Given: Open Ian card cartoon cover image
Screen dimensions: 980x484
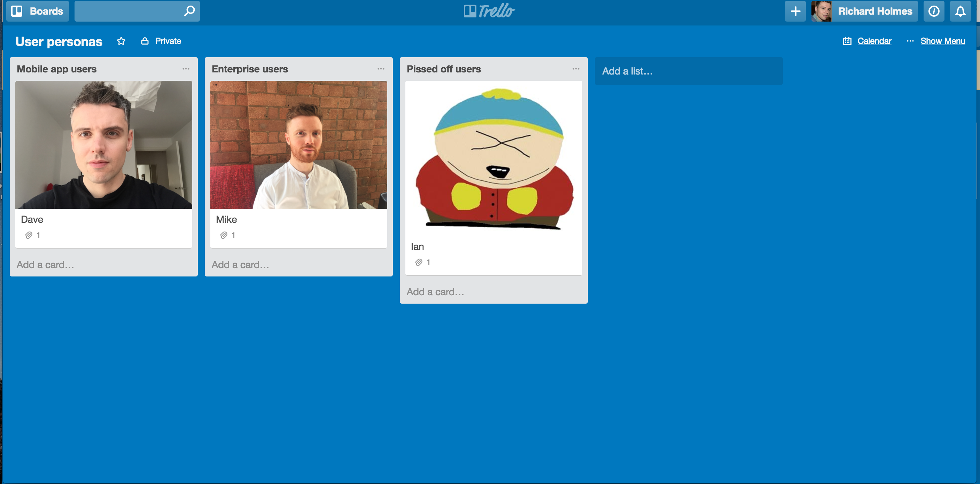Looking at the screenshot, I should [494, 158].
